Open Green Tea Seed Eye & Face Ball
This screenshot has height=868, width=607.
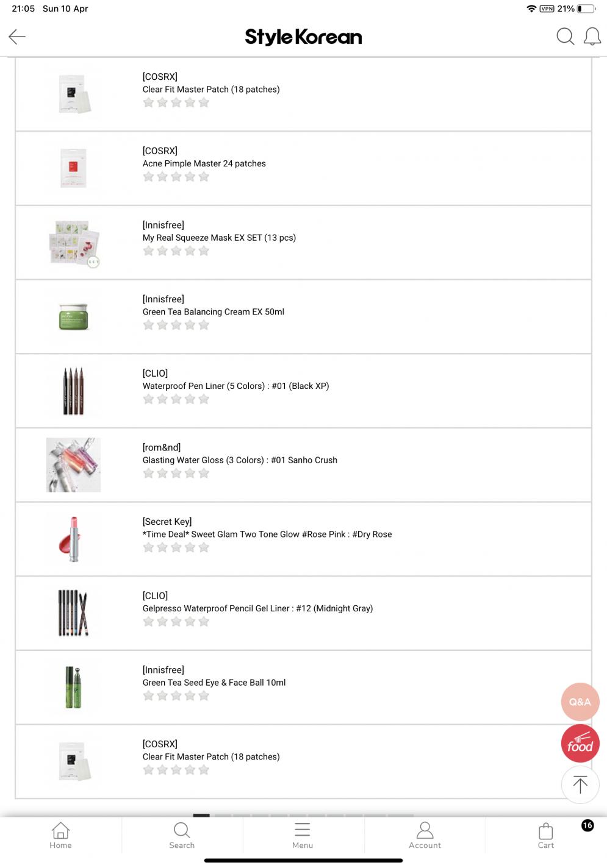[x=214, y=683]
